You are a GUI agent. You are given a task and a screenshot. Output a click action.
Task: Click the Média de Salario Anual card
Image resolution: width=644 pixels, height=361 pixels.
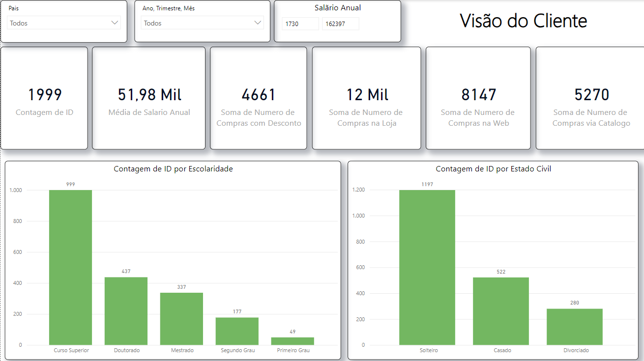coord(149,98)
